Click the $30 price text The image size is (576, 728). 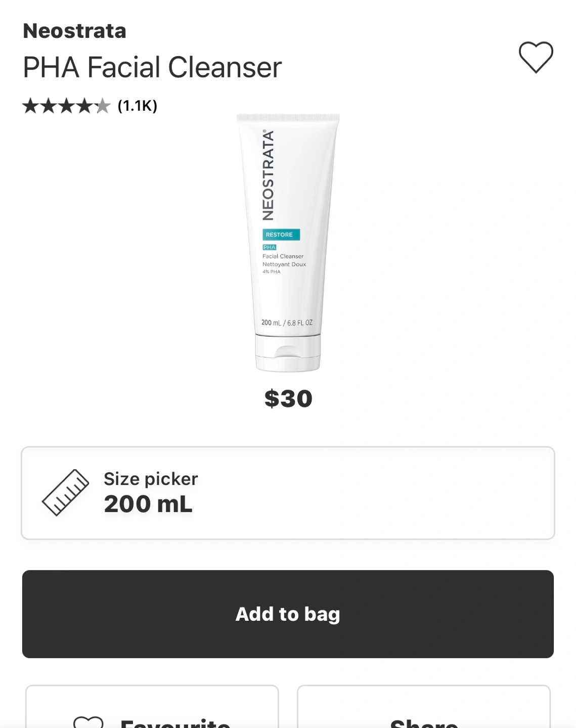pyautogui.click(x=288, y=399)
